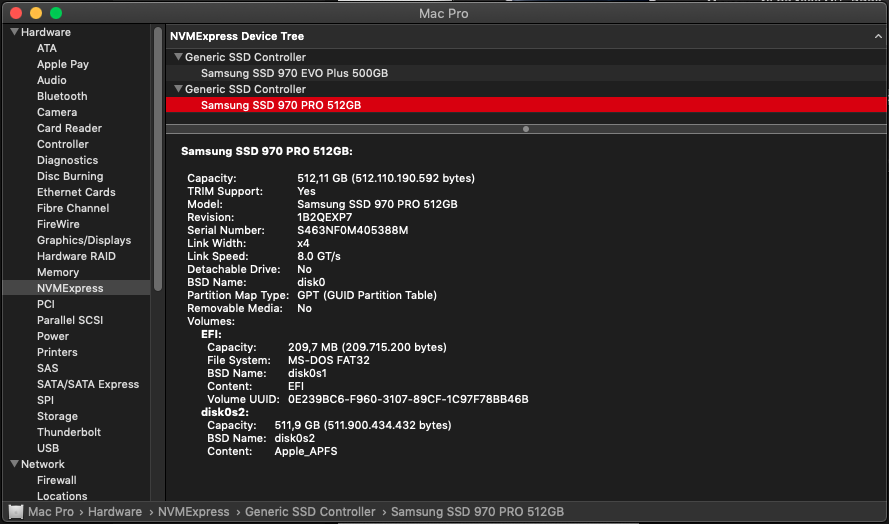Viewport: 889px width, 524px height.
Task: Choose SAS in the sidebar
Action: (48, 368)
